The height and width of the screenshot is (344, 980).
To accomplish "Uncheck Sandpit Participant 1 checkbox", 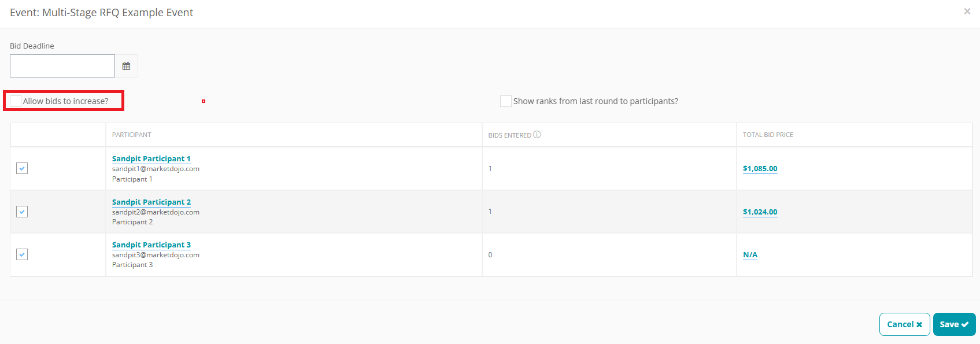I will point(22,168).
